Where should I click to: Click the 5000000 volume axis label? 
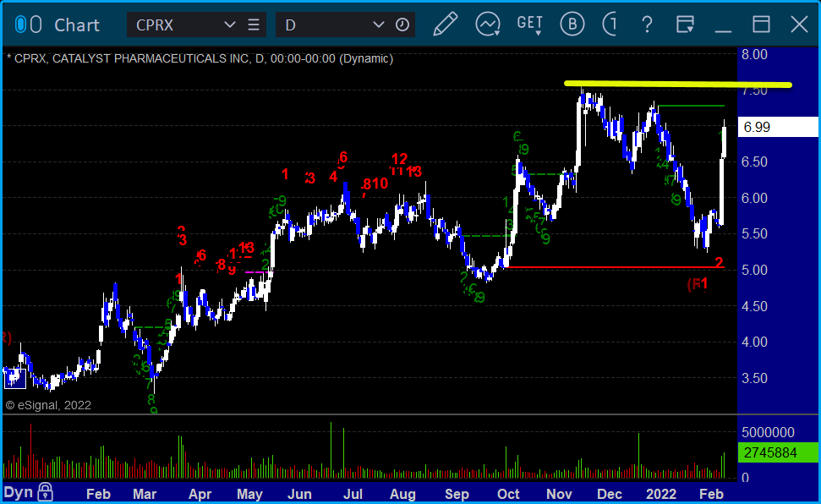[x=768, y=432]
